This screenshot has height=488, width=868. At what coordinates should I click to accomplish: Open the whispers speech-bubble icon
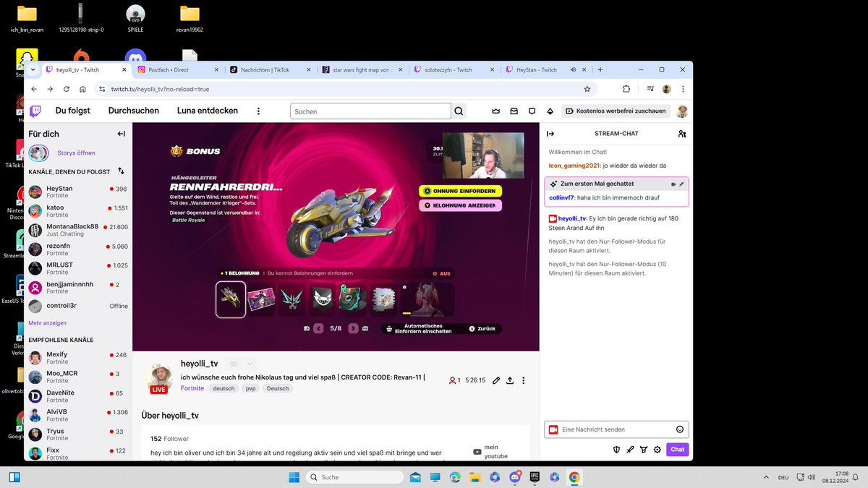point(532,111)
